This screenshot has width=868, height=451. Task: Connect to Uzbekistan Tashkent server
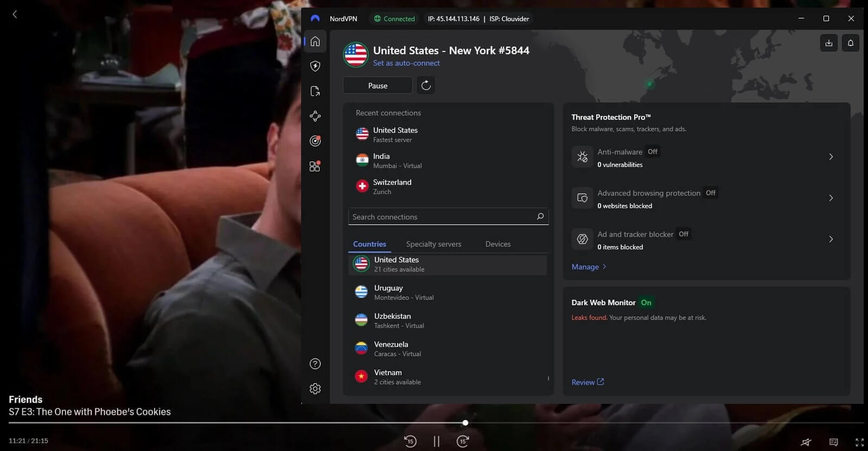coord(448,320)
